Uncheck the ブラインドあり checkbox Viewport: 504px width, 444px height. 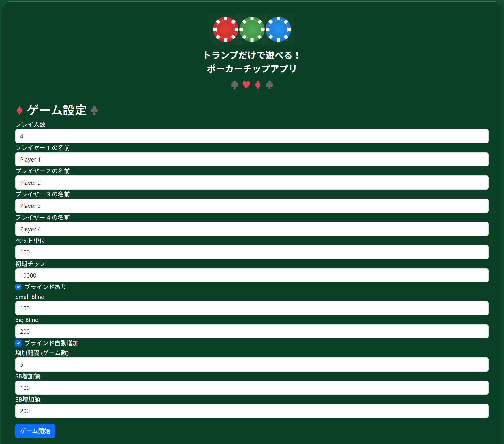[18, 287]
